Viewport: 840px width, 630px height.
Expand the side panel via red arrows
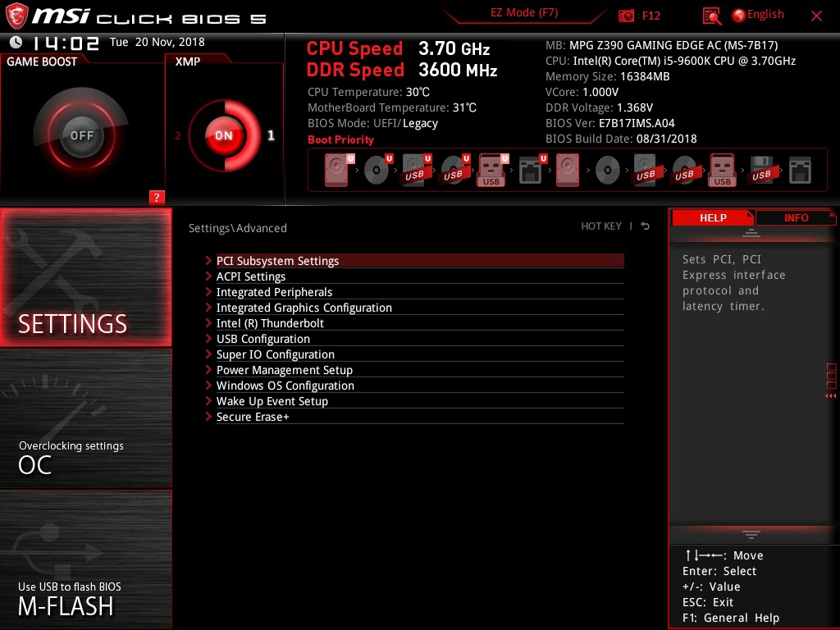830,396
